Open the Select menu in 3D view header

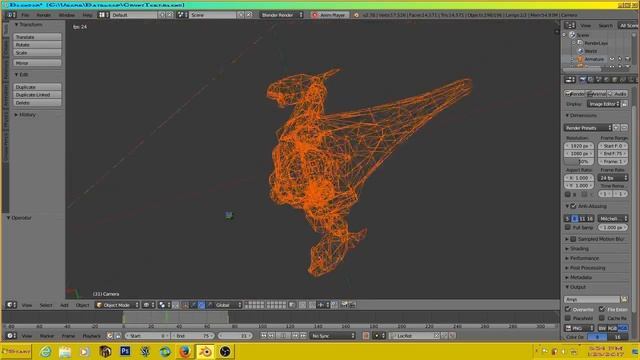click(x=45, y=305)
